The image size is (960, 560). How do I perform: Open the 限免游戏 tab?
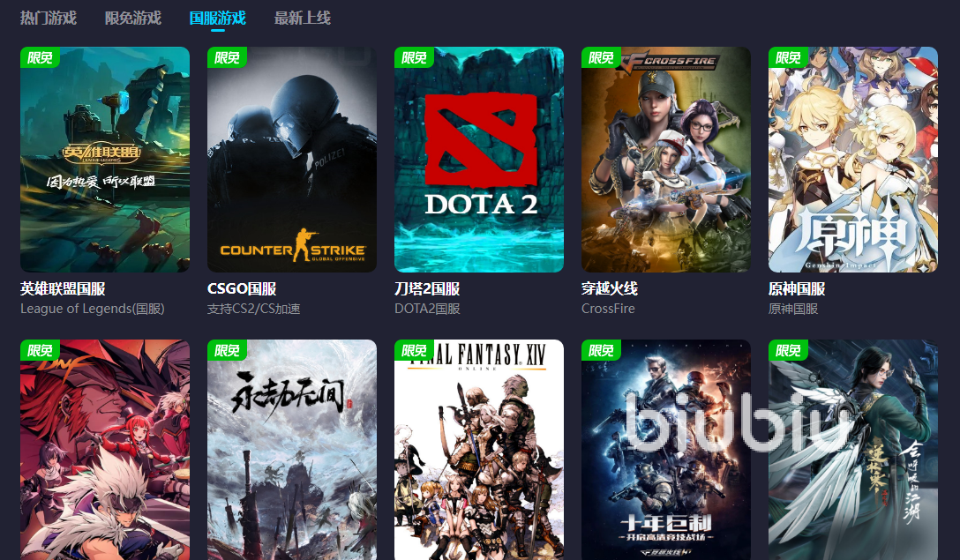133,18
